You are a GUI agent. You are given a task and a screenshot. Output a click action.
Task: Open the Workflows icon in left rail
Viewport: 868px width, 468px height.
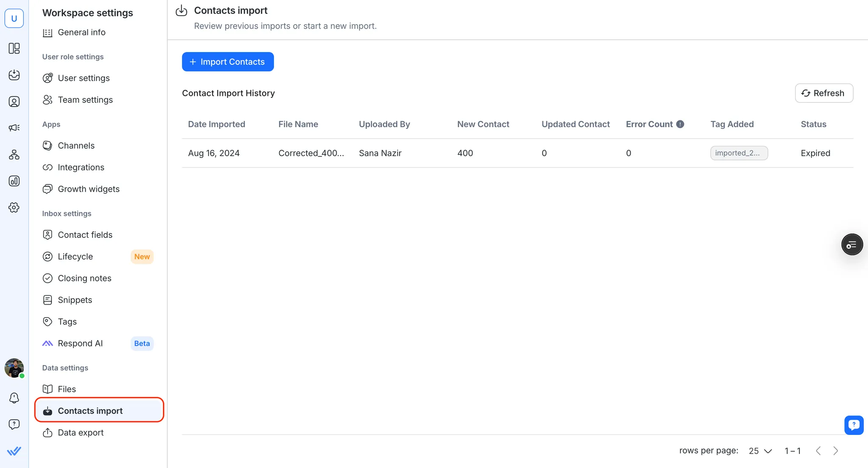(14, 155)
